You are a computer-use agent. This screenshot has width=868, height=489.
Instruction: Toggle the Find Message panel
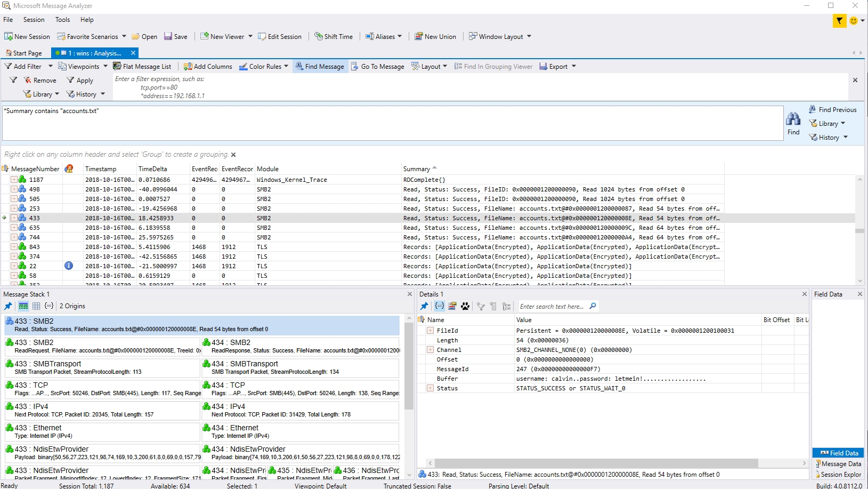coord(319,67)
